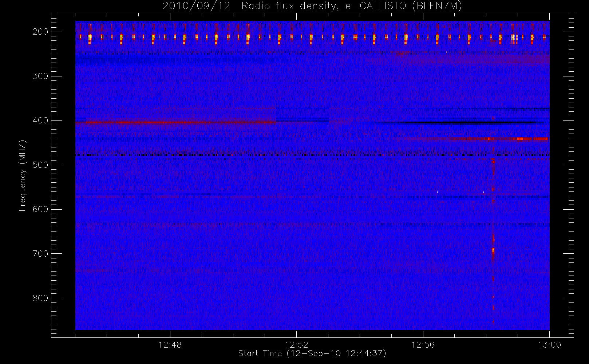
Task: Click the 800 frequency tick label
Action: click(40, 298)
